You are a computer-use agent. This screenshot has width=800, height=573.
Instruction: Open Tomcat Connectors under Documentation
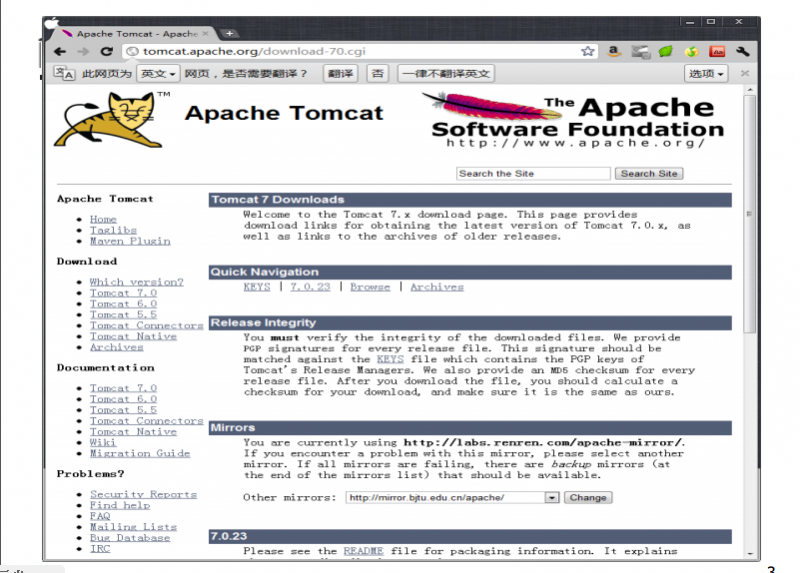[x=146, y=421]
